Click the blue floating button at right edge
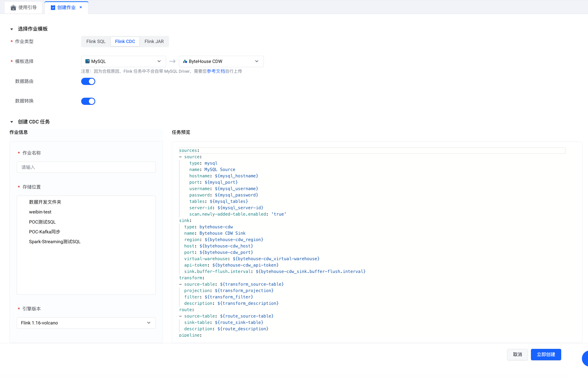Screen dimensions: 588x377 coord(585,358)
